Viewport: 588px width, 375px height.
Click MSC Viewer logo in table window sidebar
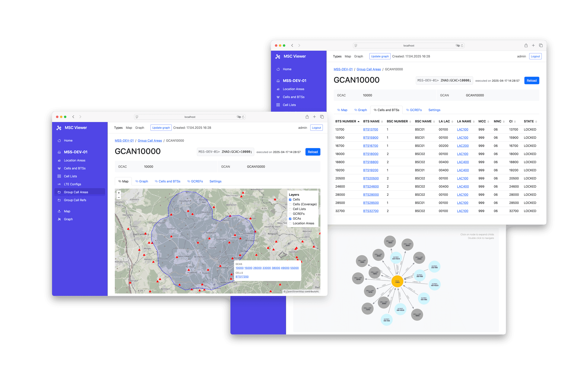tap(278, 56)
